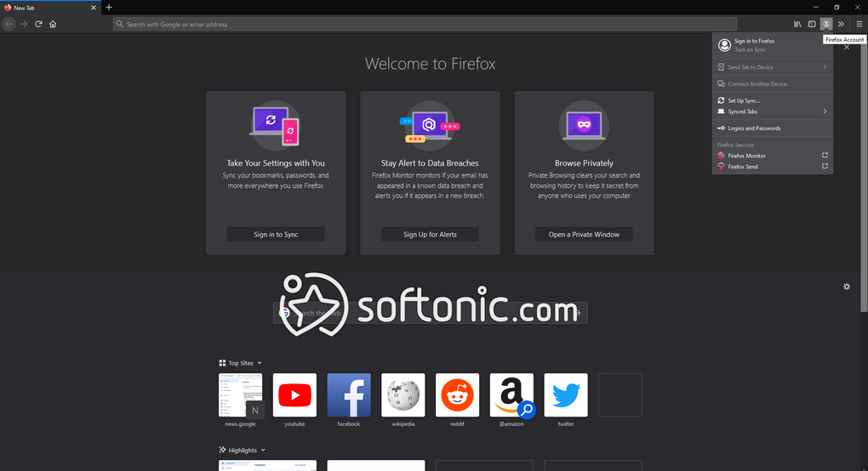Launch Firefox Monitor service
Image resolution: width=868 pixels, height=471 pixels.
coord(772,156)
